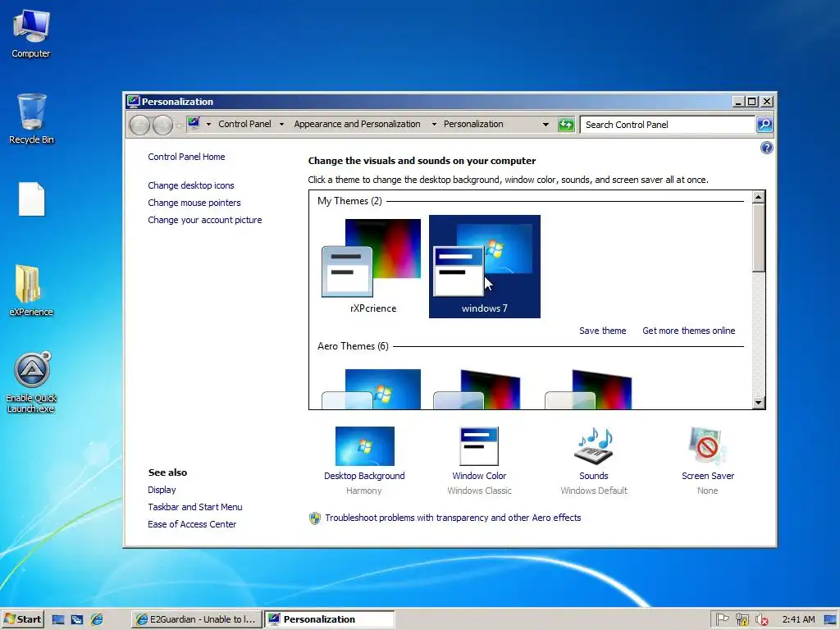Click Show desktop icon at taskbar end

[x=830, y=620]
